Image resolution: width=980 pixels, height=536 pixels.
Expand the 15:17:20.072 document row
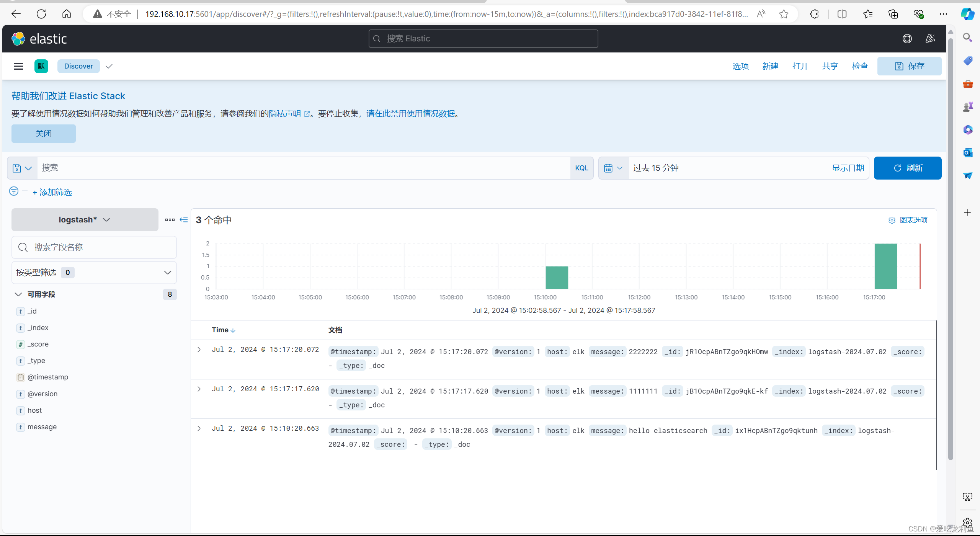point(199,350)
